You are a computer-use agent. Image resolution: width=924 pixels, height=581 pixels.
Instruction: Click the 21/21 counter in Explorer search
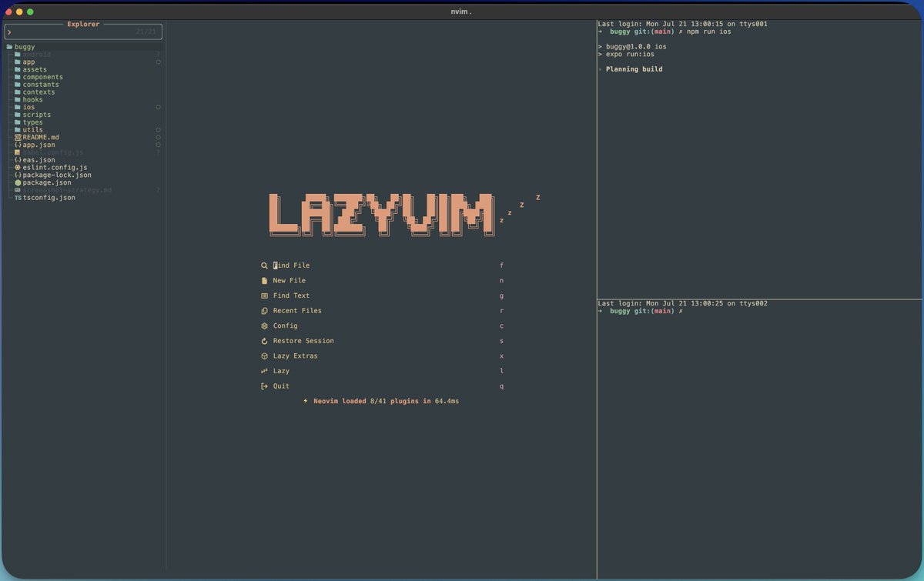click(x=146, y=32)
